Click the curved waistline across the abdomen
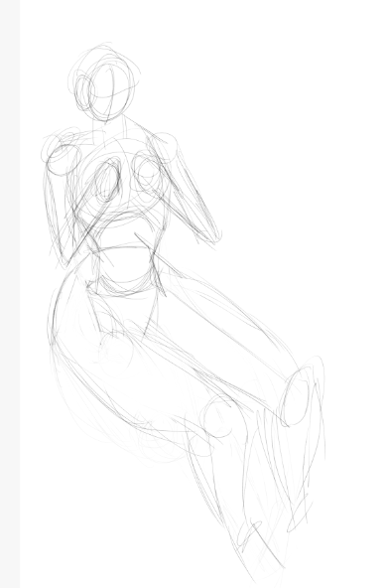The width and height of the screenshot is (388, 588). 123,248
